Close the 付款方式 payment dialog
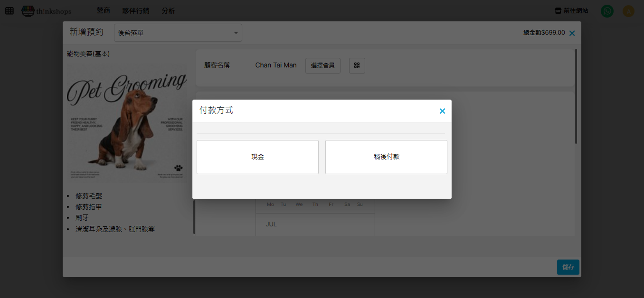644x298 pixels. coord(442,111)
